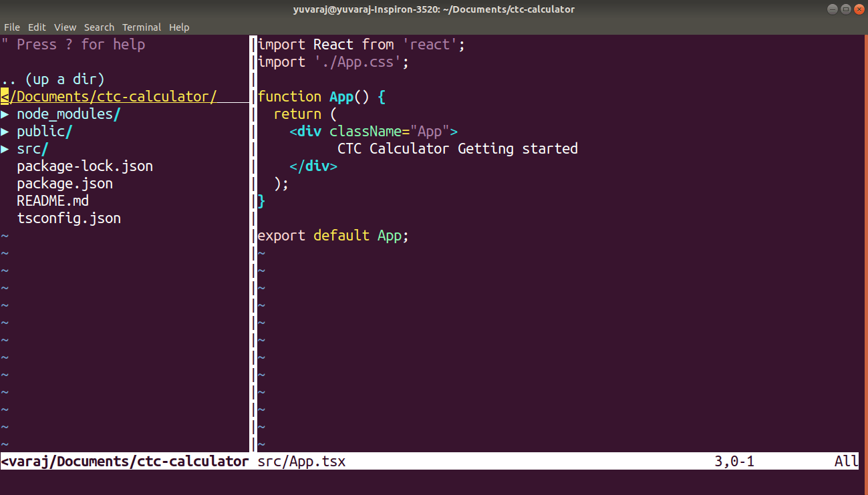Open package-lock.json in the tree
The image size is (868, 495).
click(x=85, y=166)
